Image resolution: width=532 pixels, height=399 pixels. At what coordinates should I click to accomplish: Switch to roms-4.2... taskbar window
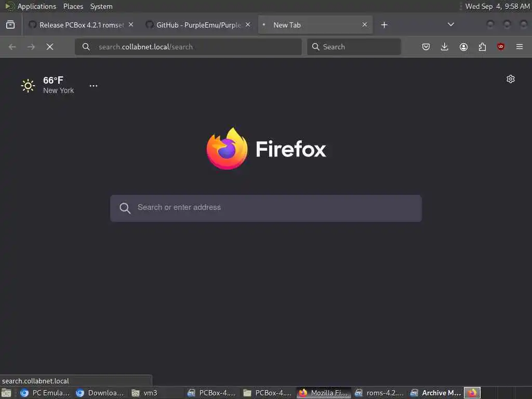[x=379, y=393]
